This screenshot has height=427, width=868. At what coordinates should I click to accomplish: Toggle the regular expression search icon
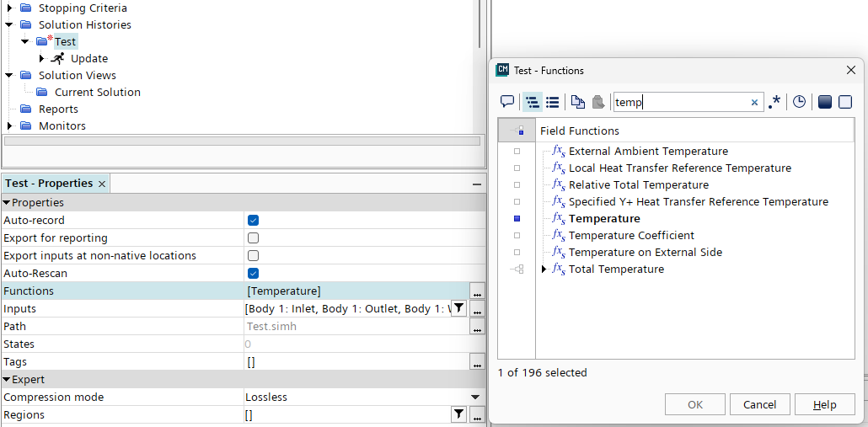coord(774,102)
